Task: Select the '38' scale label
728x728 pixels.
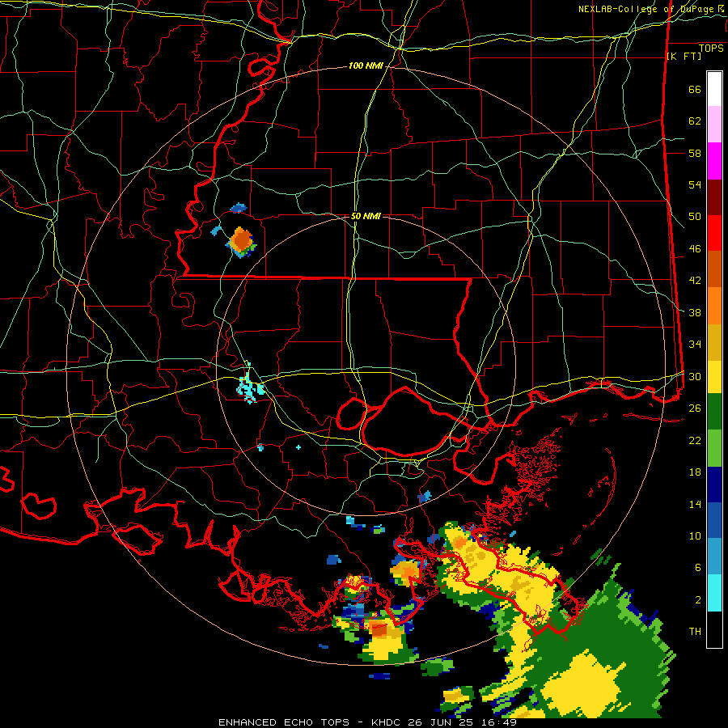Action: pyautogui.click(x=695, y=312)
